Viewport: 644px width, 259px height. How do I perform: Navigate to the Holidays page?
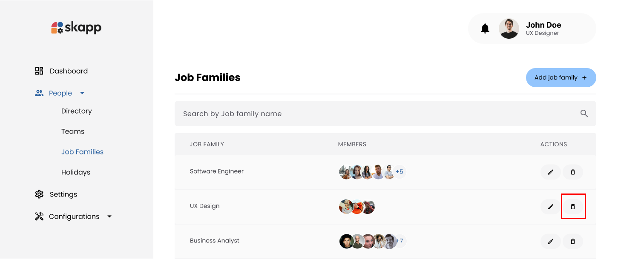point(76,172)
